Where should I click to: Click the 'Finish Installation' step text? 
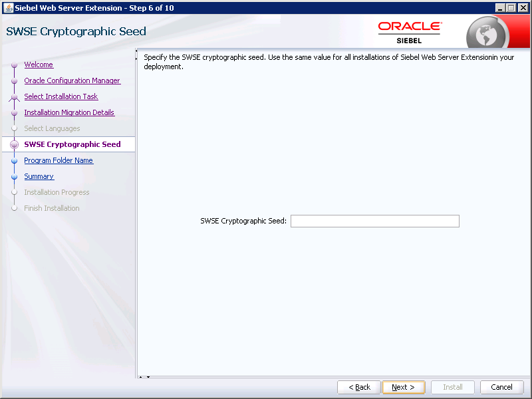tap(52, 208)
